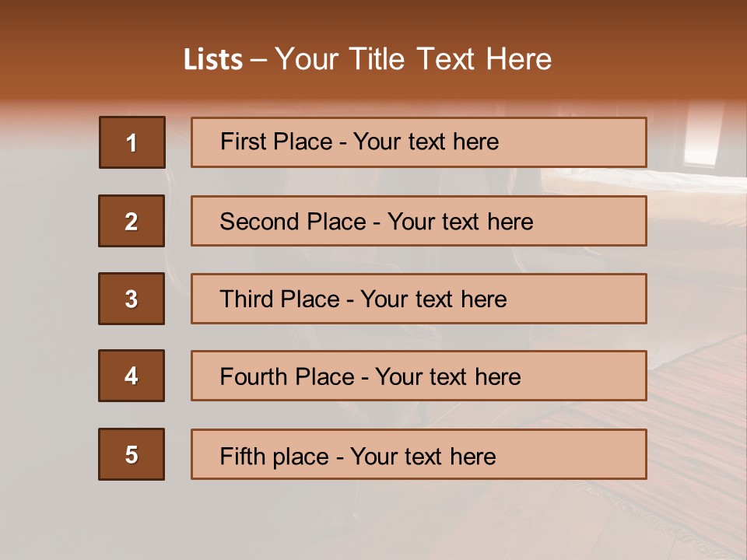747x560 pixels.
Task: Click Your Title Text Here in heading
Action: click(x=413, y=60)
